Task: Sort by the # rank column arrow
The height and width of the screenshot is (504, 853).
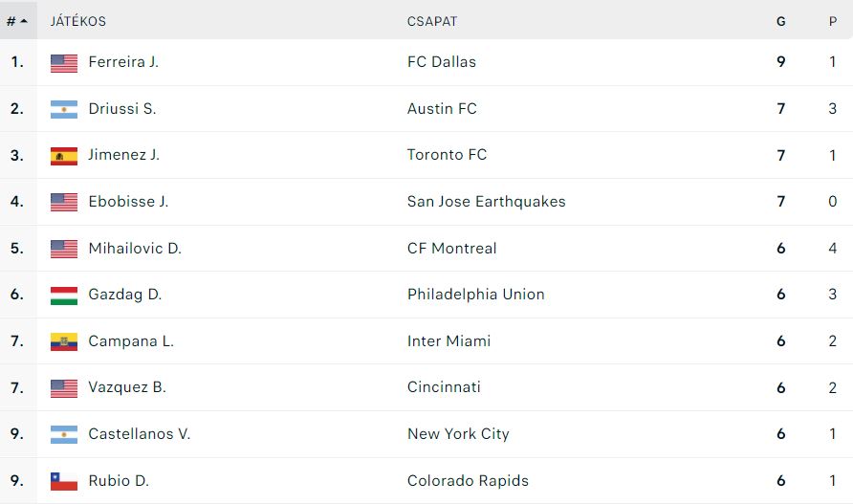Action: (23, 21)
